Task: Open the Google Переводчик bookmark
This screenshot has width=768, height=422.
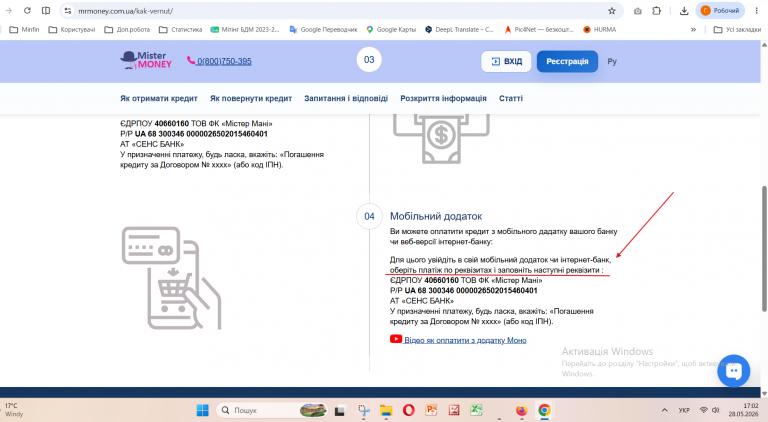Action: coord(323,29)
